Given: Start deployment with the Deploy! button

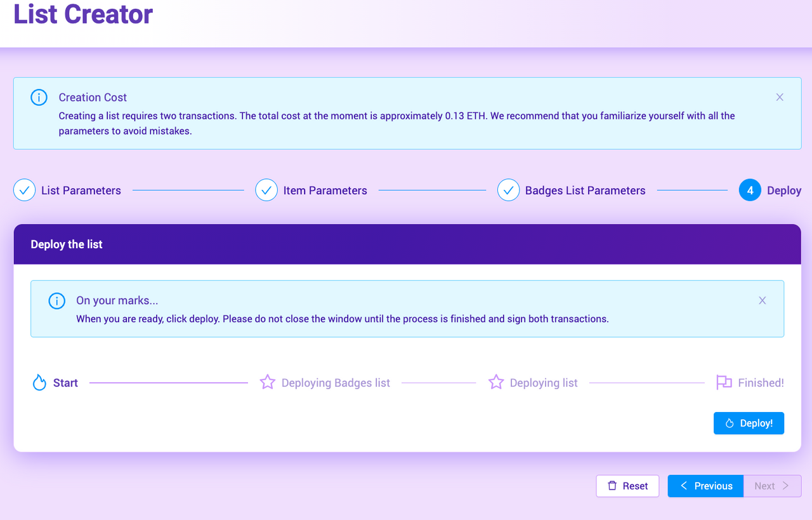Looking at the screenshot, I should pyautogui.click(x=749, y=423).
